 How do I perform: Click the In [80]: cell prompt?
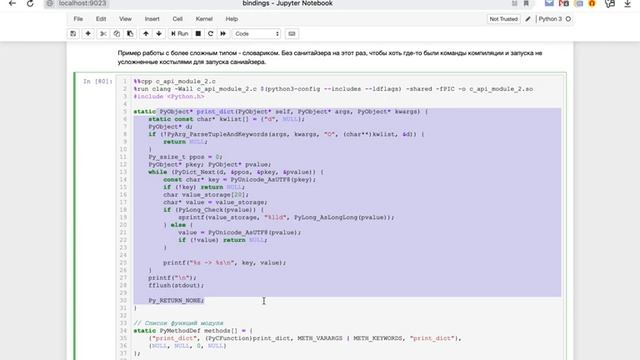tap(98, 81)
